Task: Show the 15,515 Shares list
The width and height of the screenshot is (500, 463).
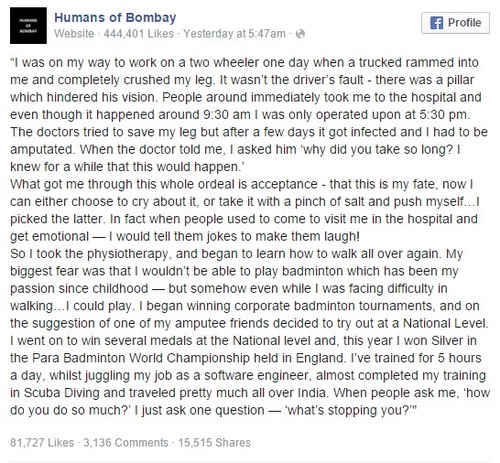Action: tap(214, 442)
